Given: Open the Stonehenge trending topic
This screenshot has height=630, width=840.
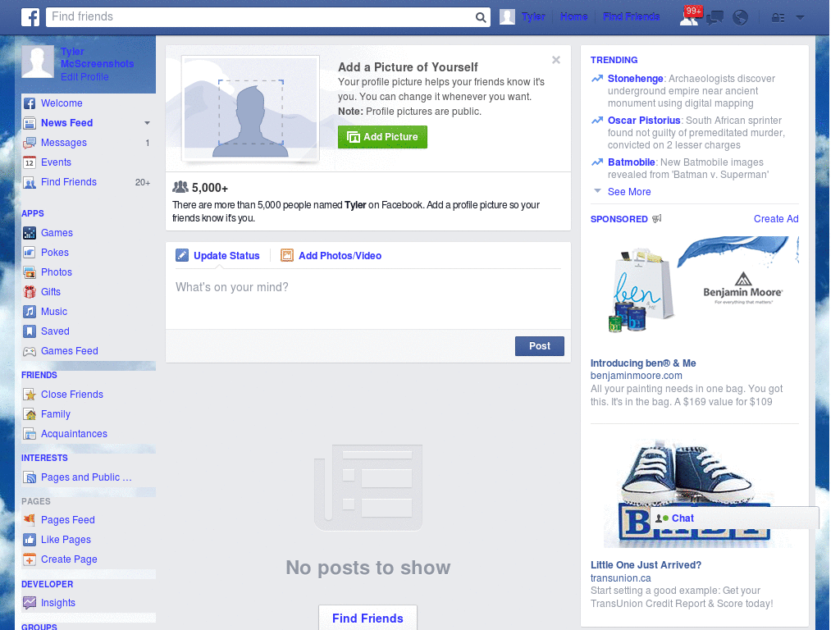Looking at the screenshot, I should pyautogui.click(x=636, y=79).
